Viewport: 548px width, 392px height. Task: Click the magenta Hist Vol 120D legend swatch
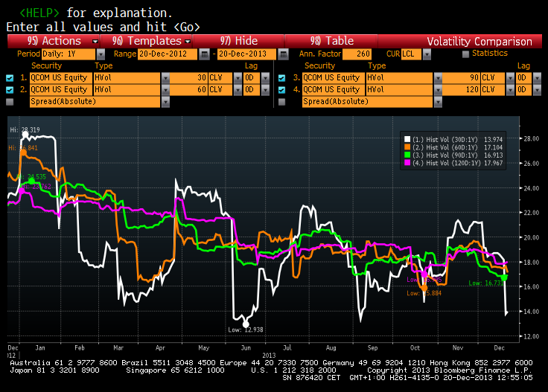pos(407,163)
